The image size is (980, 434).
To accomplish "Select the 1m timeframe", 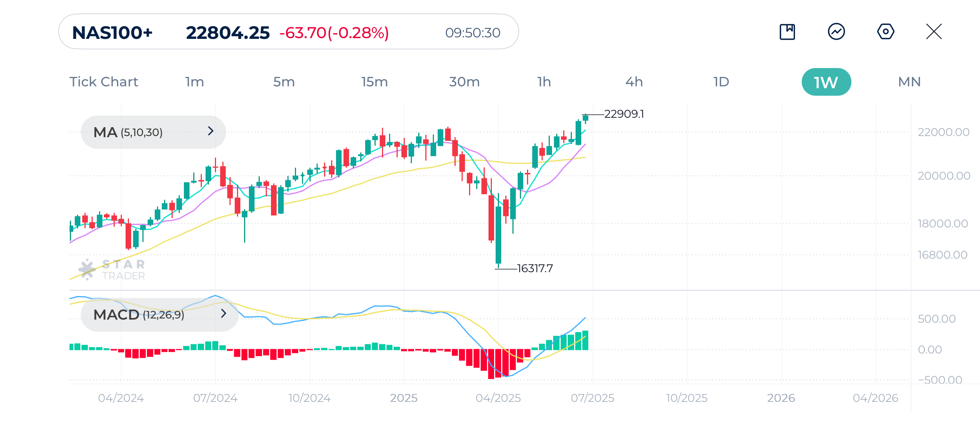I will (194, 81).
